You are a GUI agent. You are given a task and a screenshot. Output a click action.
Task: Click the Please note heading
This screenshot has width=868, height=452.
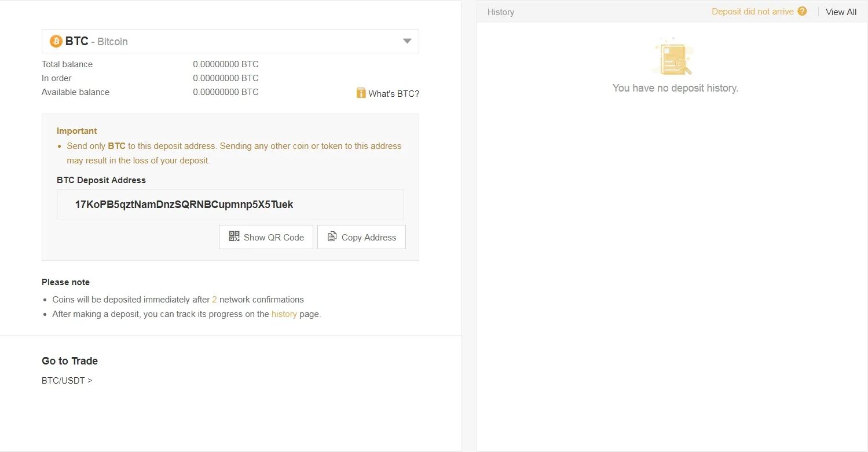tap(65, 282)
